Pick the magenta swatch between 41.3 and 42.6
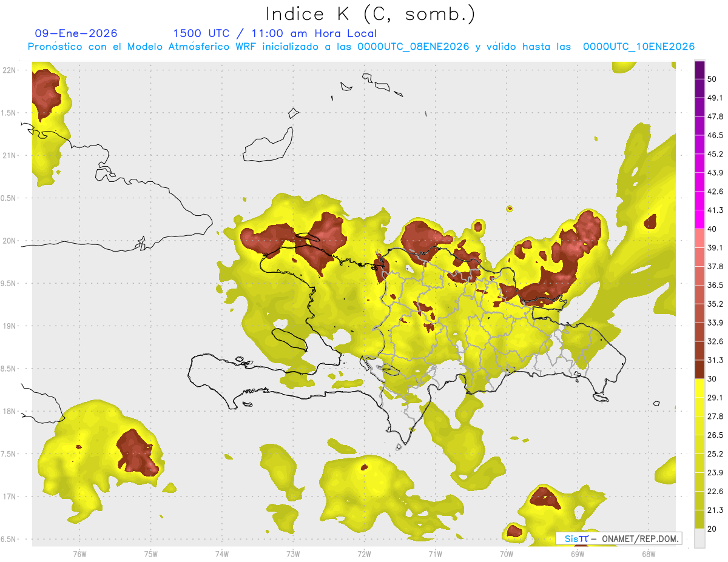 (699, 201)
